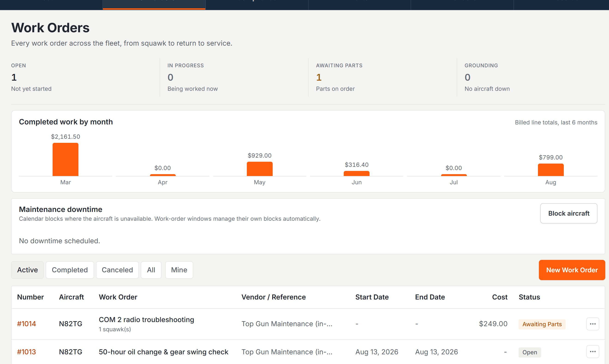609x364 pixels.
Task: Open actions menu for work order #1013
Action: click(x=593, y=352)
